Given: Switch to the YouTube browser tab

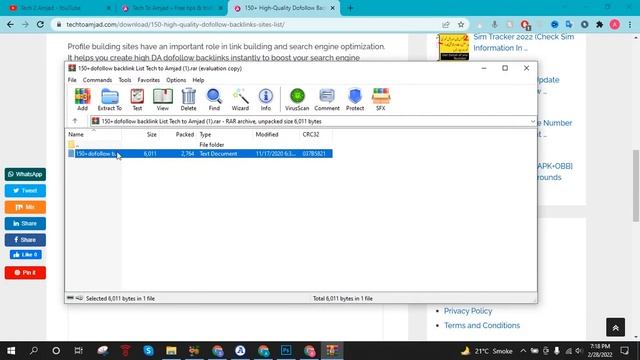Looking at the screenshot, I should [59, 8].
